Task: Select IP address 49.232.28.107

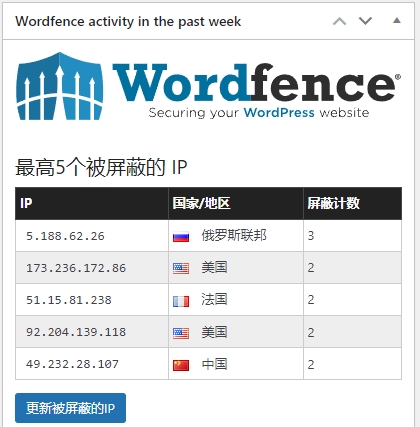Action: pyautogui.click(x=72, y=364)
